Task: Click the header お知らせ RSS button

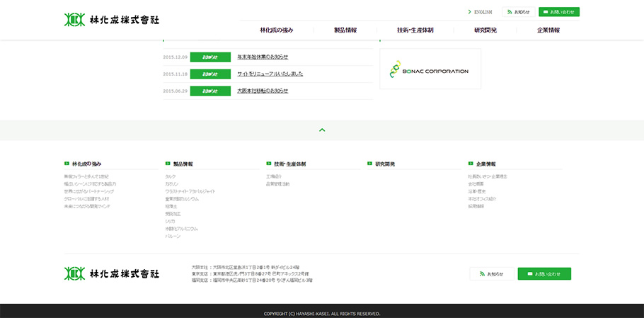Action: point(518,12)
